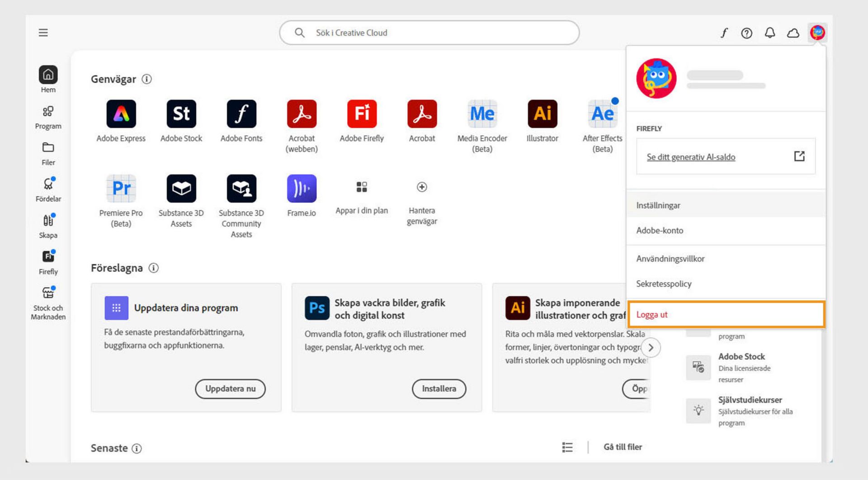Click Se ditt generativ AI-saldo link
This screenshot has height=480, width=868.
pyautogui.click(x=691, y=157)
